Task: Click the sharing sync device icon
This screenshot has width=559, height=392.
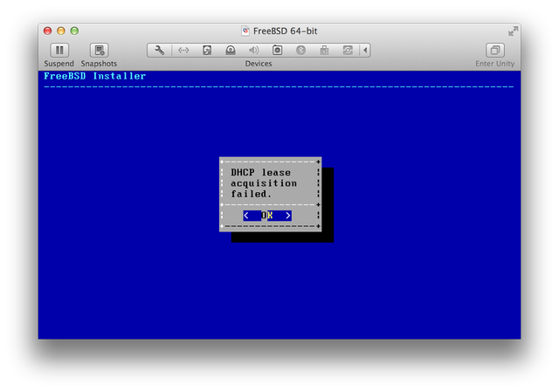Action: (x=348, y=51)
